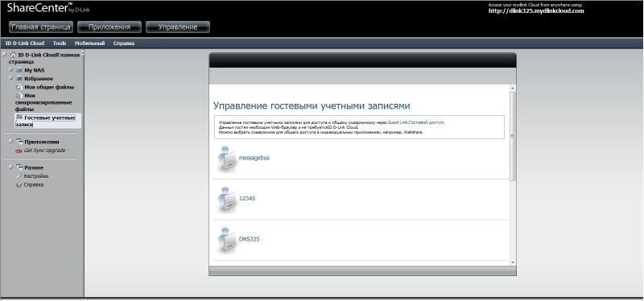Open the Главная страница top tab
Image resolution: width=644 pixels, height=301 pixels.
click(41, 27)
